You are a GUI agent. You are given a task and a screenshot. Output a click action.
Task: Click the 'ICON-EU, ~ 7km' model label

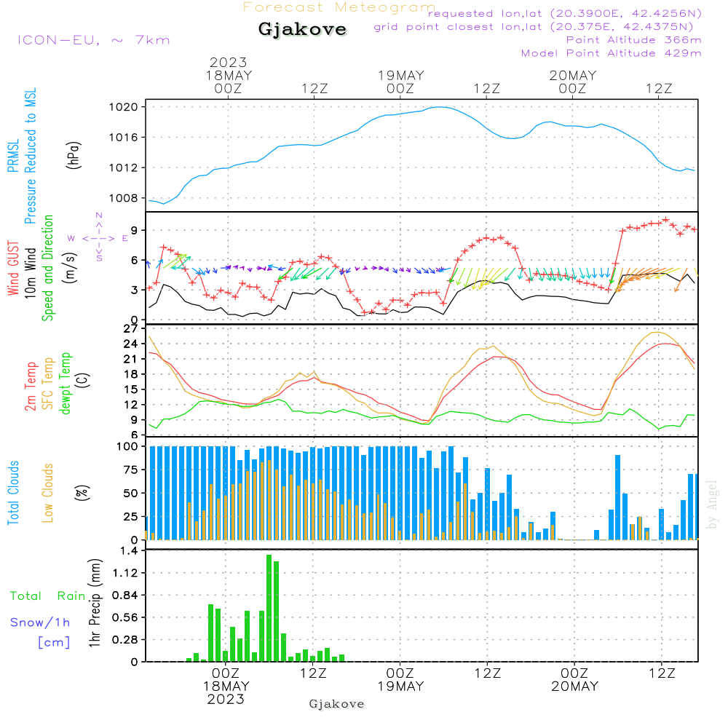click(x=94, y=40)
